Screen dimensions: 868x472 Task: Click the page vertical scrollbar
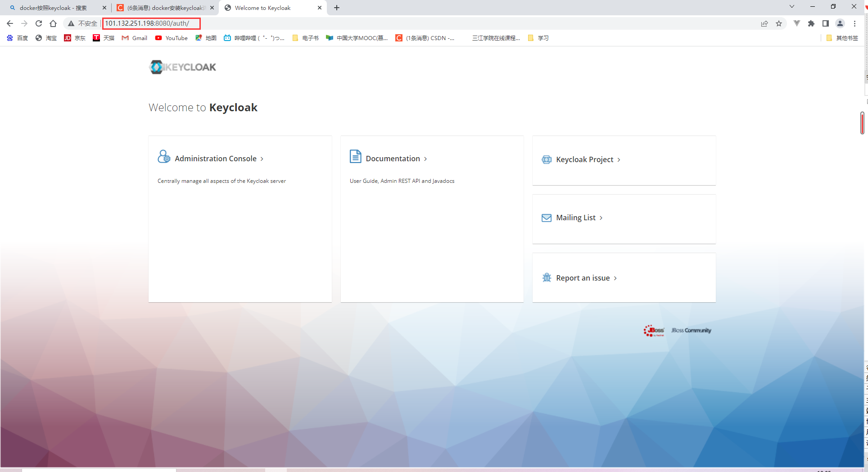click(862, 123)
